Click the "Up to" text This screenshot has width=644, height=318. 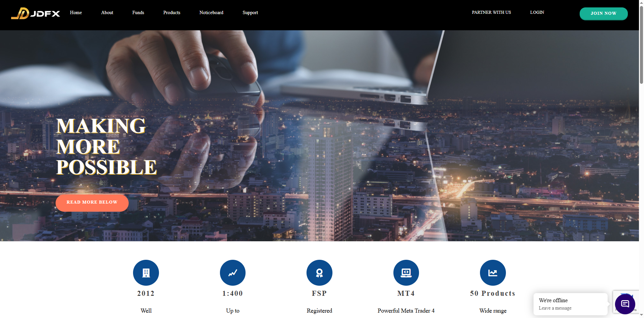[233, 311]
